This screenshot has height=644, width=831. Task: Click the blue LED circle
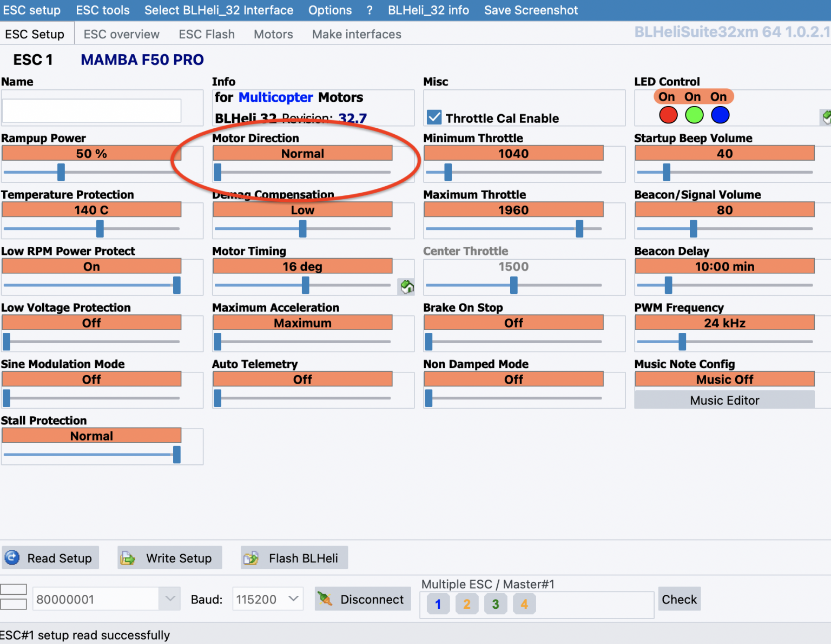[x=720, y=115]
